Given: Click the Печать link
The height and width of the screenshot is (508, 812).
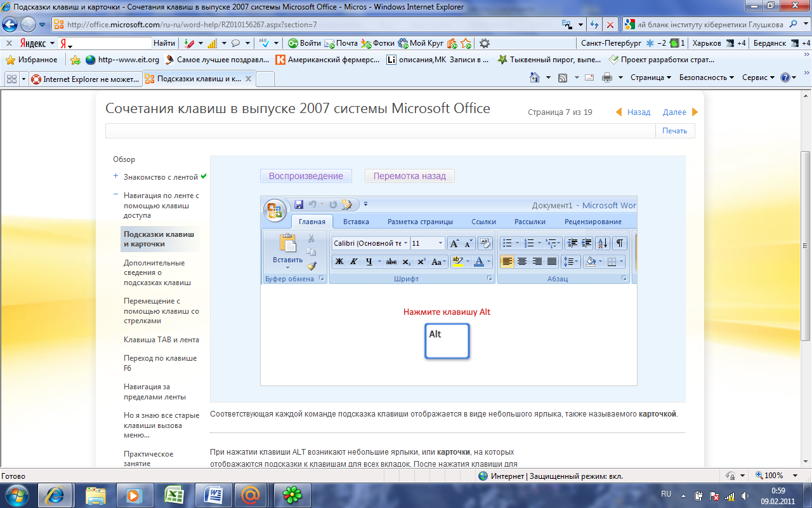Looking at the screenshot, I should click(x=675, y=130).
